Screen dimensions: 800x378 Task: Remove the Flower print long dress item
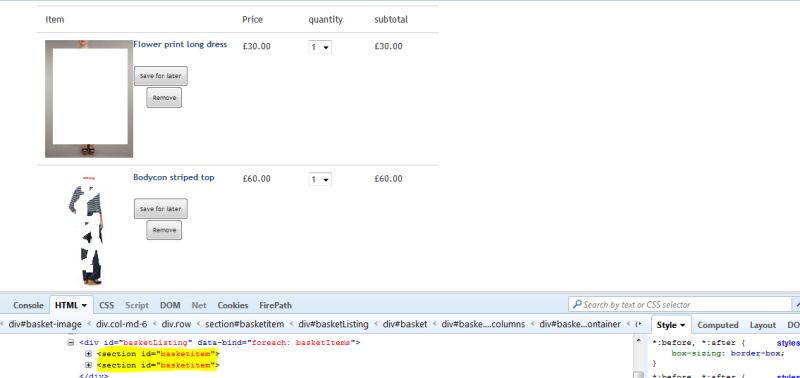click(x=164, y=97)
